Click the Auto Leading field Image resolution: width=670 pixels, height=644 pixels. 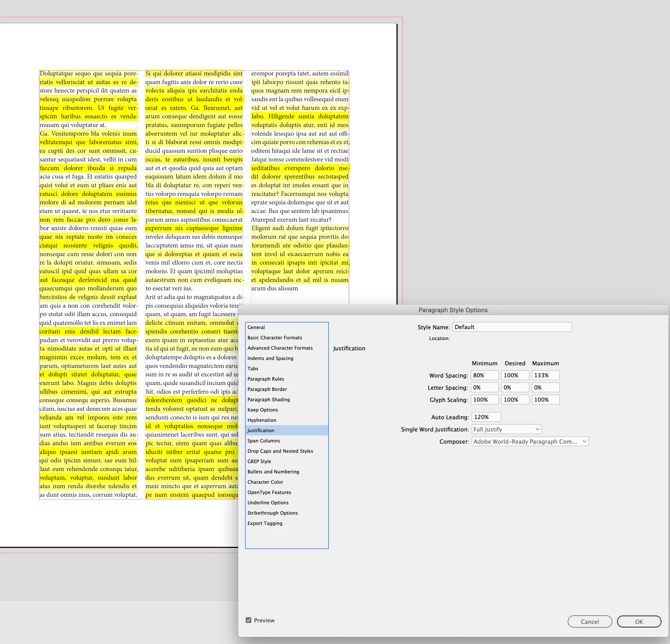(x=486, y=417)
